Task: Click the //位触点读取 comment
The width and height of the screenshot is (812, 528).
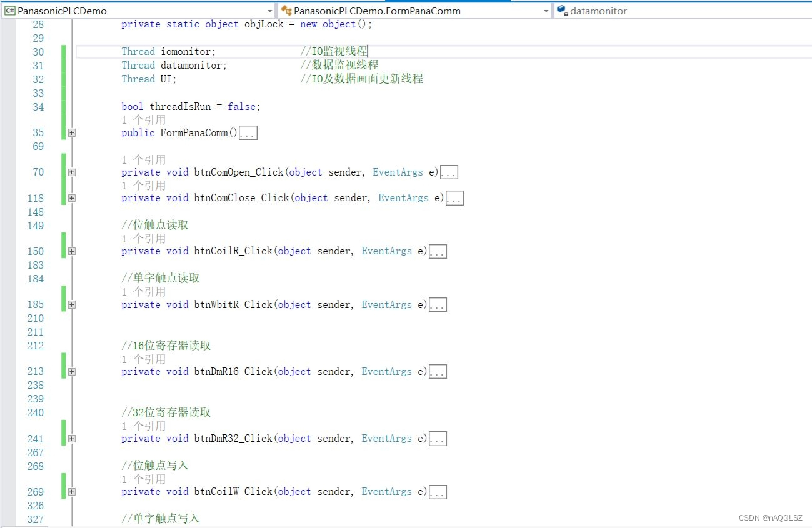Action: click(x=154, y=226)
